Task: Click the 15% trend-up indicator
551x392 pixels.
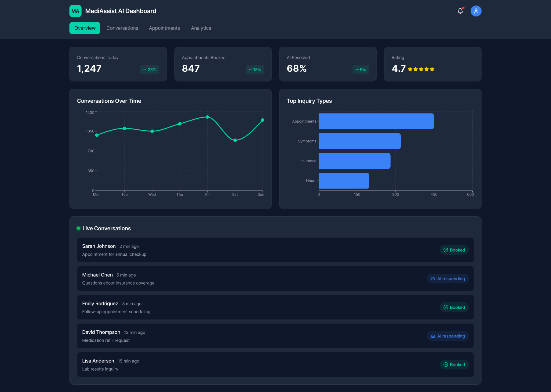Action: [255, 70]
